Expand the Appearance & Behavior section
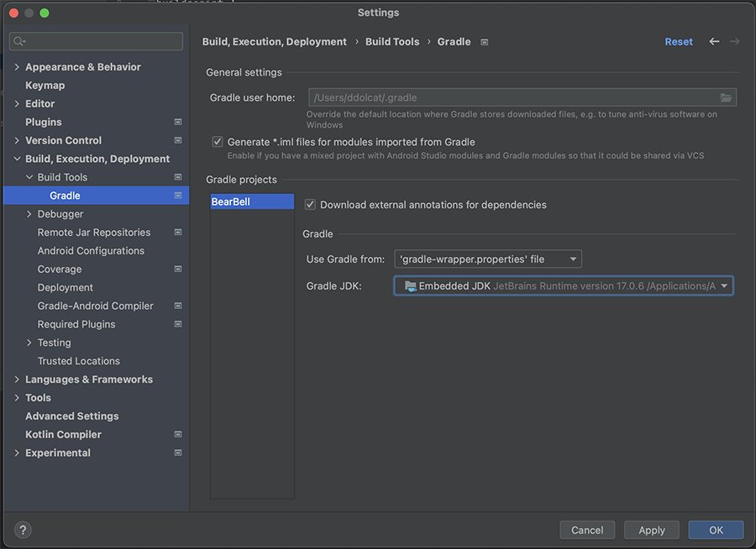Image resolution: width=756 pixels, height=549 pixels. pyautogui.click(x=17, y=67)
